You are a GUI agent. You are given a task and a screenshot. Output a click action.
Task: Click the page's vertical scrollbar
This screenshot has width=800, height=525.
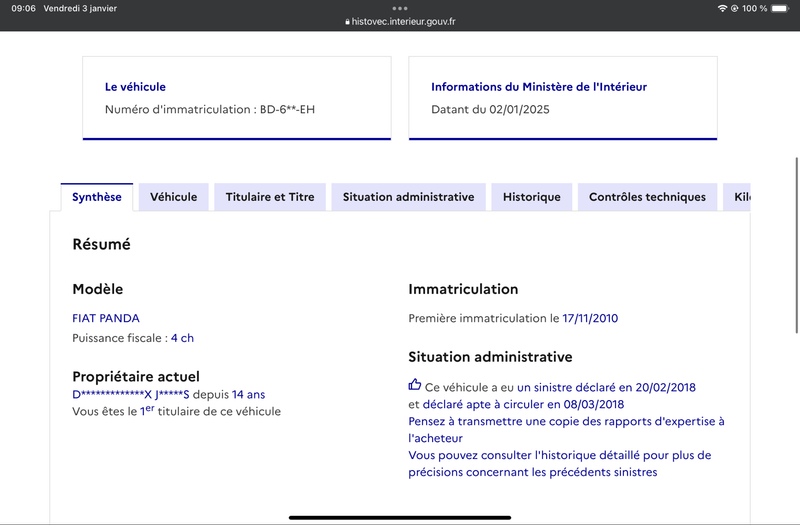pyautogui.click(x=796, y=245)
